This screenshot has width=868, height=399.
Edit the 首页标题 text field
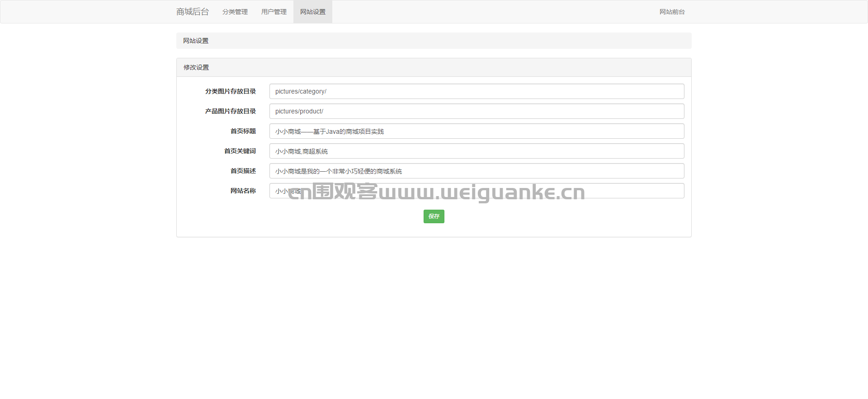point(476,131)
